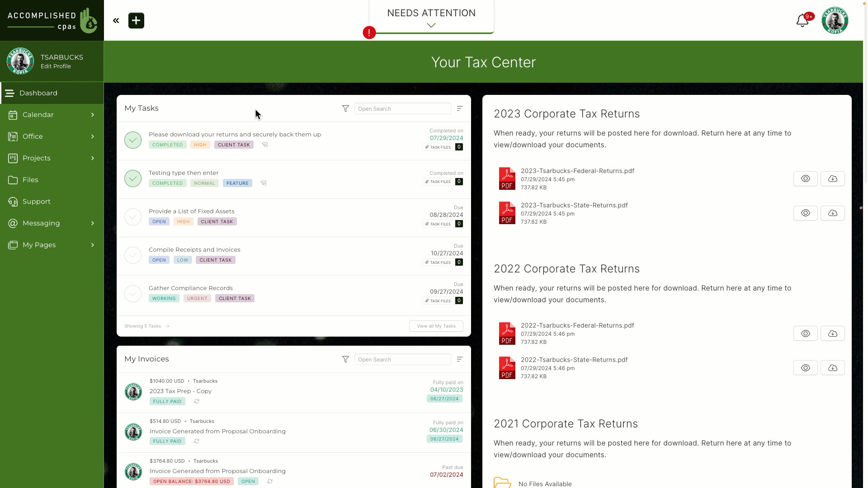Image resolution: width=868 pixels, height=488 pixels.
Task: Click View all My Tasks button
Action: tap(436, 325)
